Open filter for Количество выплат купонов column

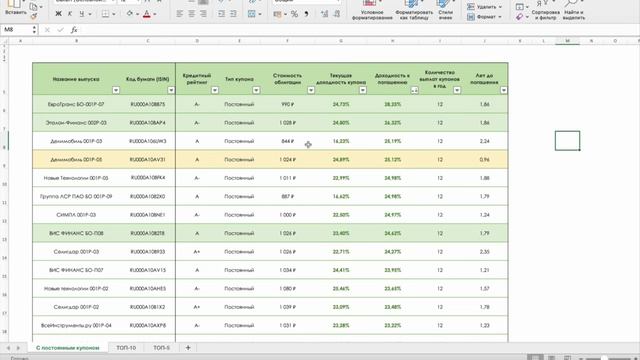coord(457,90)
